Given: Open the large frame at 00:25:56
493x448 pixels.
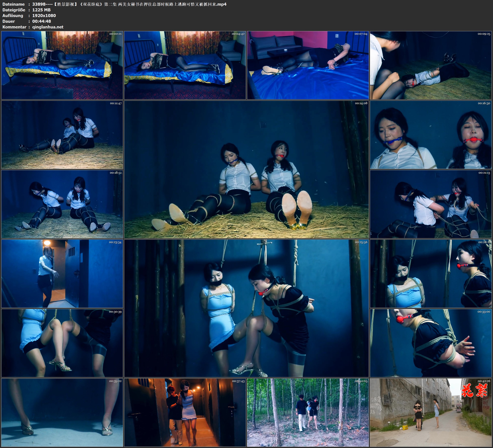Looking at the screenshot, I should coord(246,308).
